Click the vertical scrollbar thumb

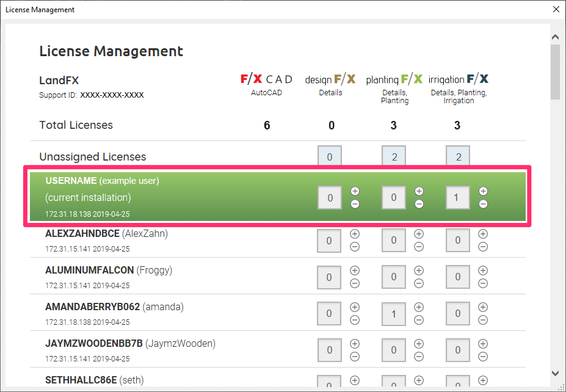coord(555,72)
